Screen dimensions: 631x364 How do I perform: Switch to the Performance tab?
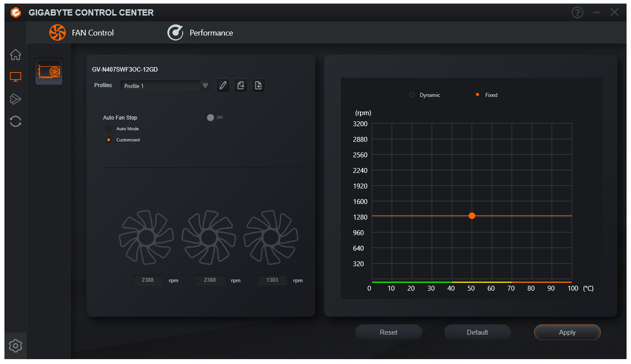point(200,32)
